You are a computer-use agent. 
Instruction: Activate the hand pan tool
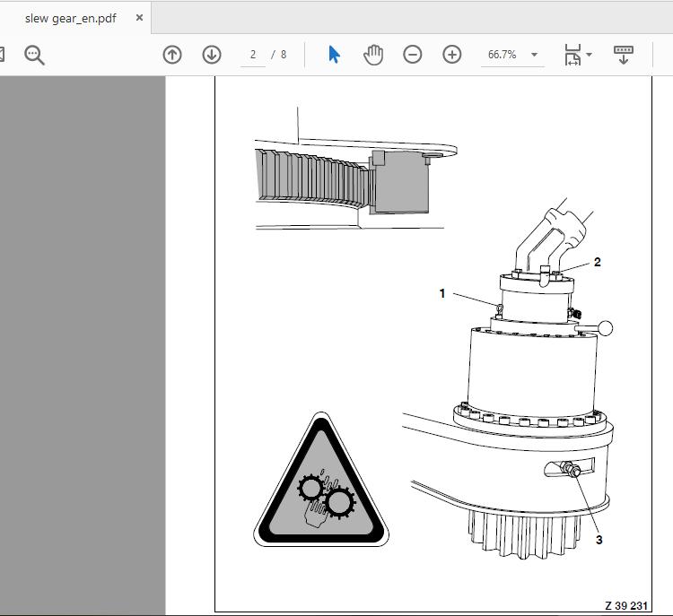[x=373, y=55]
